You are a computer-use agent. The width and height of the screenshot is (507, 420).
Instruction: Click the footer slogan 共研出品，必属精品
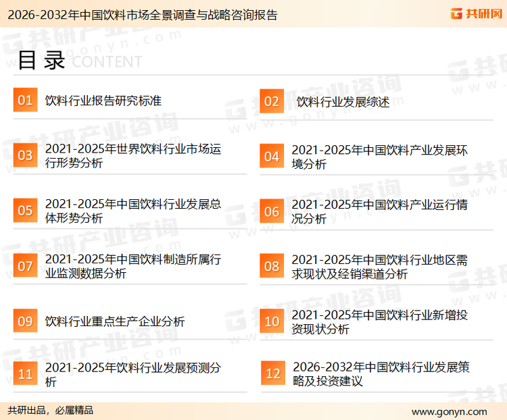pos(51,411)
